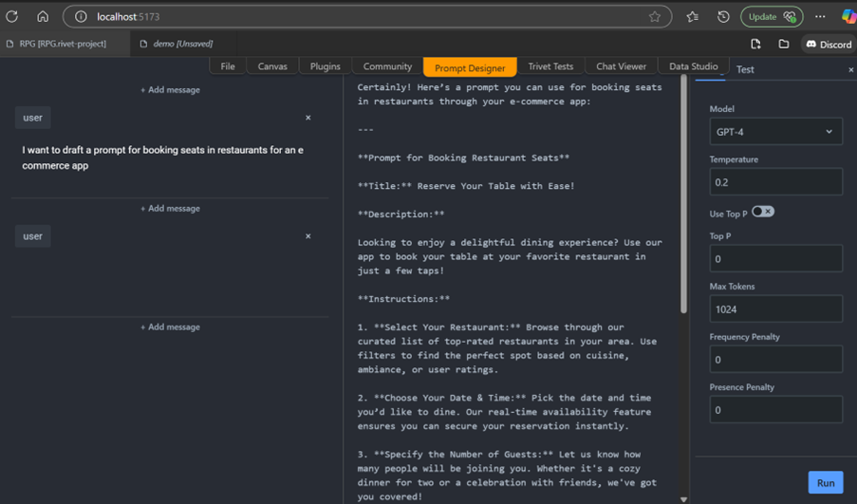View site information icon in address bar

click(x=81, y=17)
